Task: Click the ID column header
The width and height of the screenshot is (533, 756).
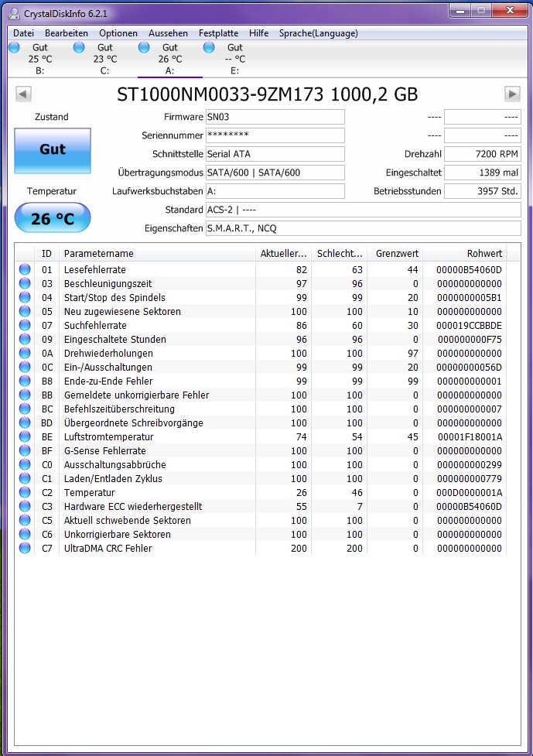Action: coord(46,253)
